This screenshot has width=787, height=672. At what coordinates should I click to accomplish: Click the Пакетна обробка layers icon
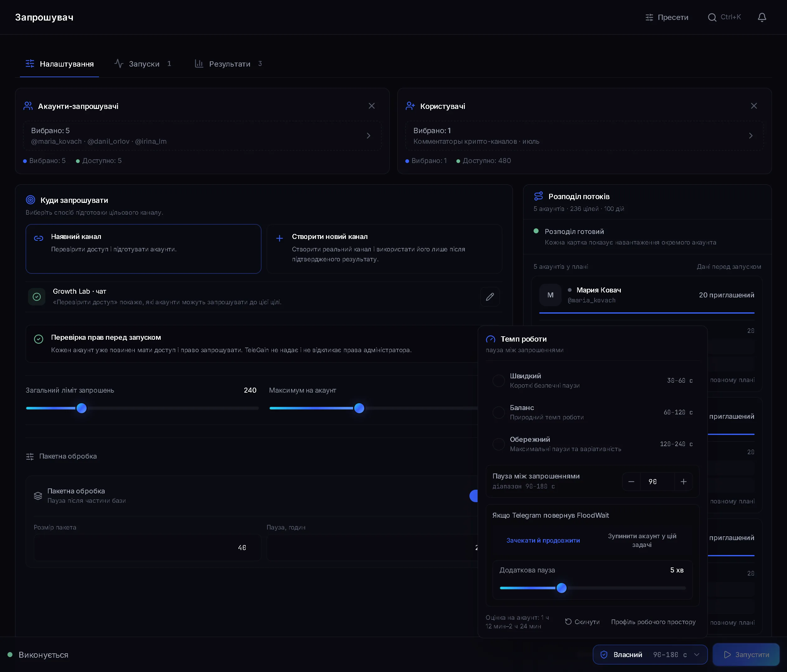(38, 496)
